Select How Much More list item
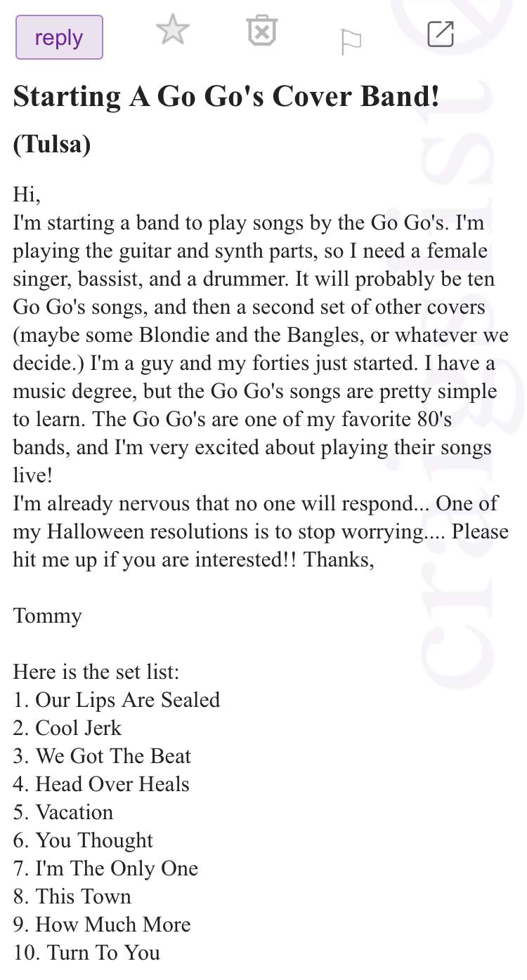Image resolution: width=527 pixels, height=980 pixels. [102, 925]
